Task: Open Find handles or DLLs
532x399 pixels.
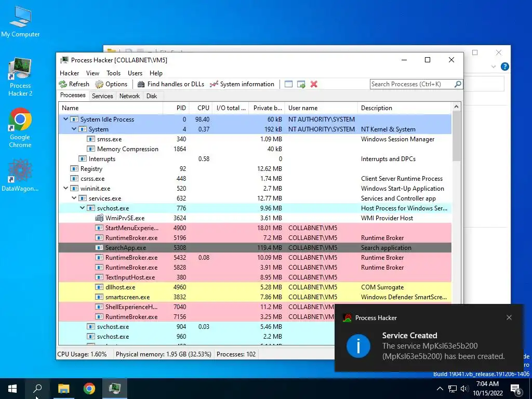Action: [171, 84]
